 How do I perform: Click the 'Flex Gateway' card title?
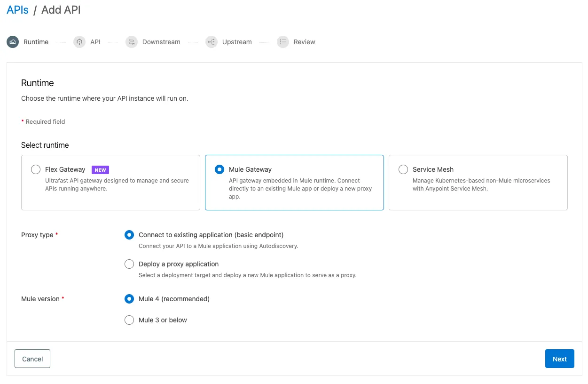click(65, 169)
